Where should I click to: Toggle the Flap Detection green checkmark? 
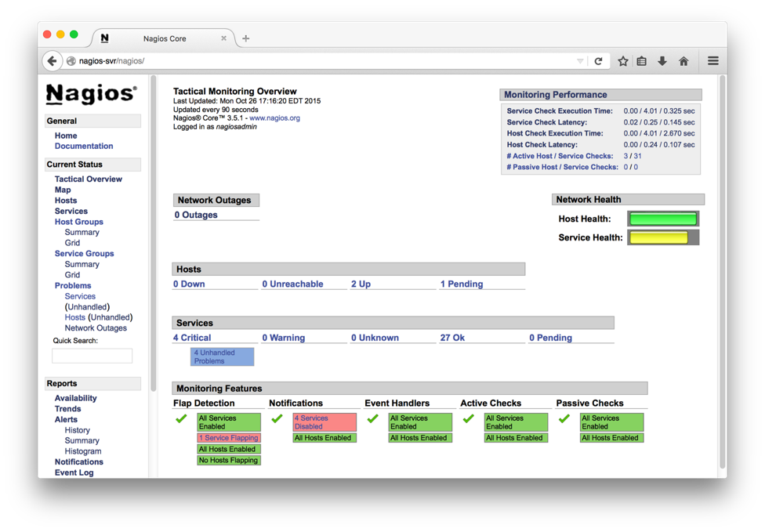[x=181, y=419]
